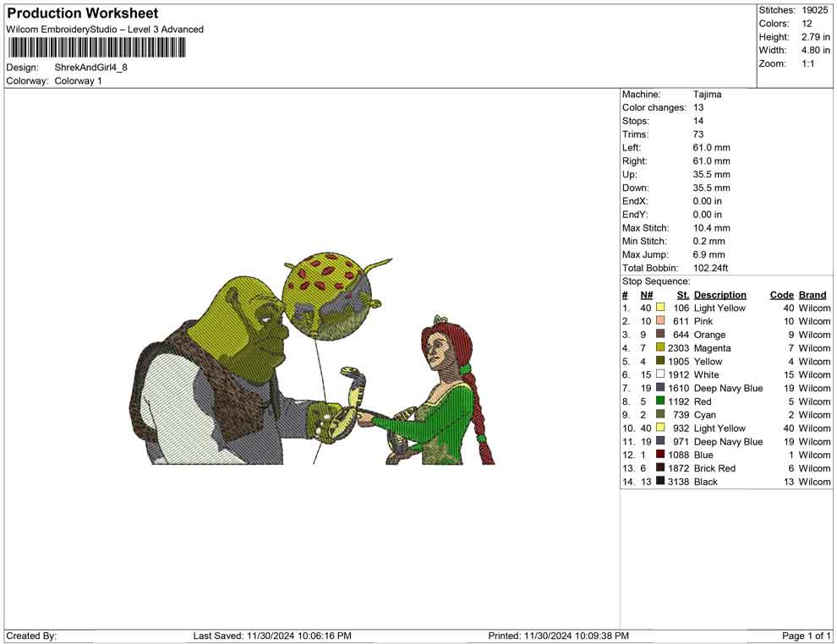
Task: Click the Max Jump value '6.9 mm'
Action: click(708, 254)
